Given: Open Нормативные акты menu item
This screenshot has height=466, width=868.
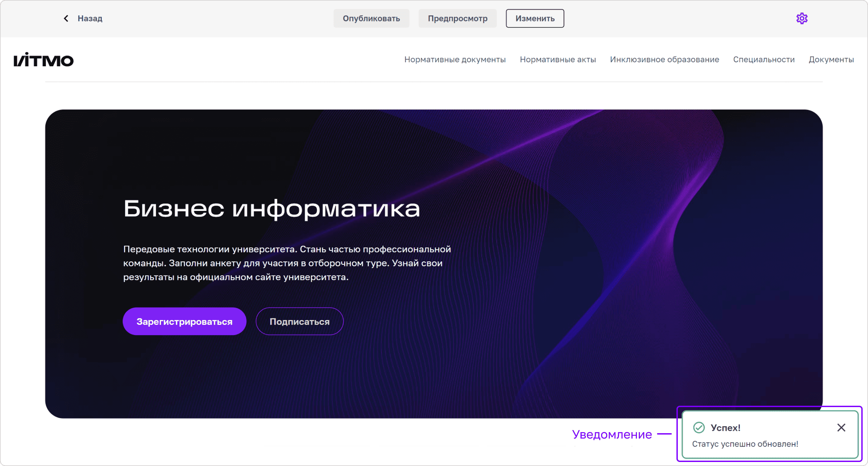Looking at the screenshot, I should click(x=558, y=60).
